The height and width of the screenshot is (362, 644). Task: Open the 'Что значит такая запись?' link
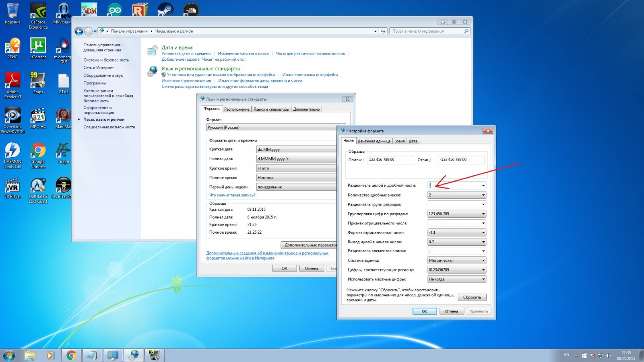tap(232, 195)
